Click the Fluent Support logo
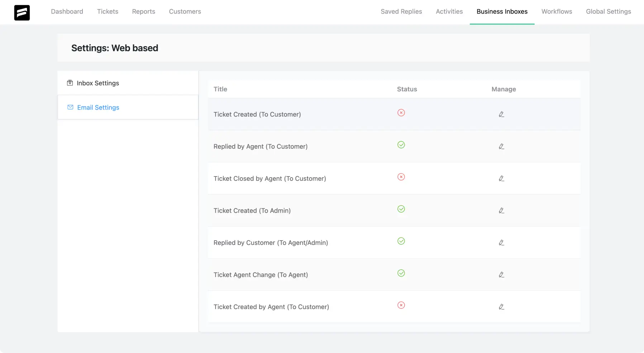This screenshot has width=644, height=353. pos(22,13)
